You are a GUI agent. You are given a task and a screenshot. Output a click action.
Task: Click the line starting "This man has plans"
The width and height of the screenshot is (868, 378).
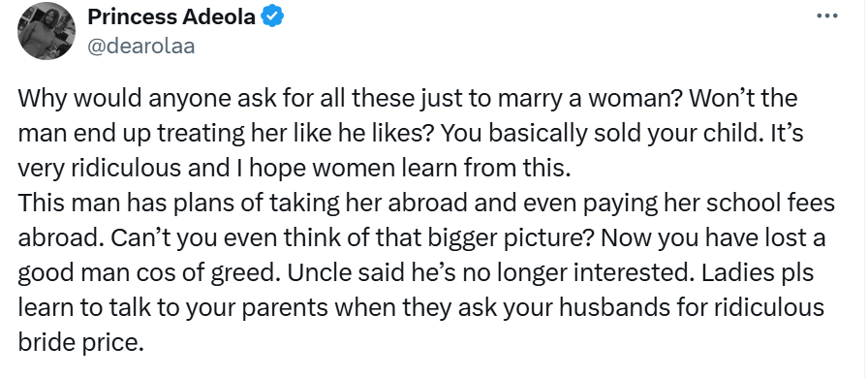point(426,204)
